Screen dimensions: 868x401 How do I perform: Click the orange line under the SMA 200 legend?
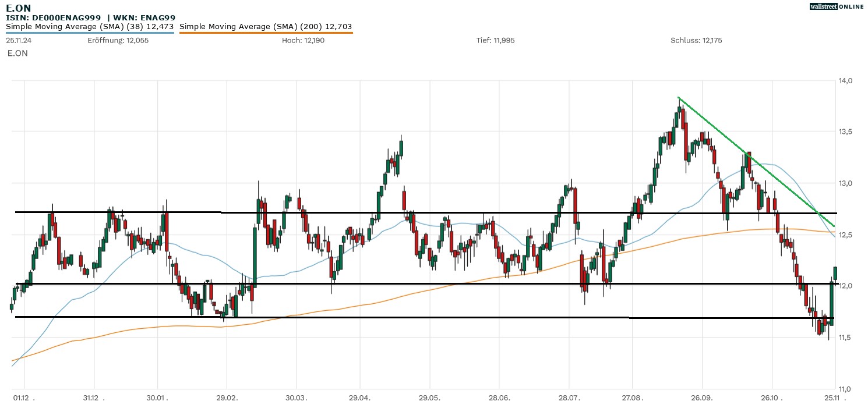pos(266,33)
